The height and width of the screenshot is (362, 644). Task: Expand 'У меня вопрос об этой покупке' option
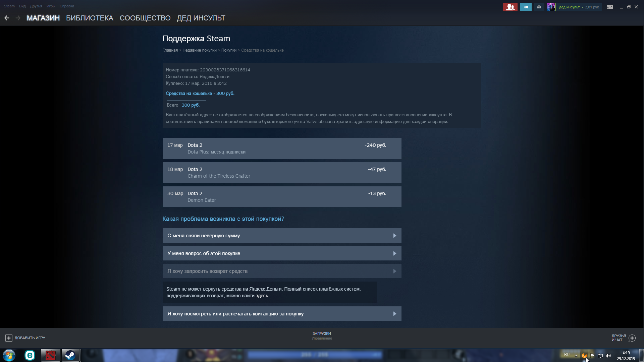(282, 253)
